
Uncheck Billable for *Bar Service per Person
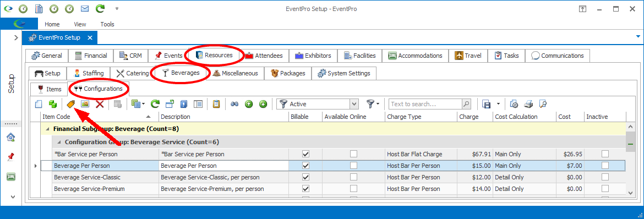[305, 154]
